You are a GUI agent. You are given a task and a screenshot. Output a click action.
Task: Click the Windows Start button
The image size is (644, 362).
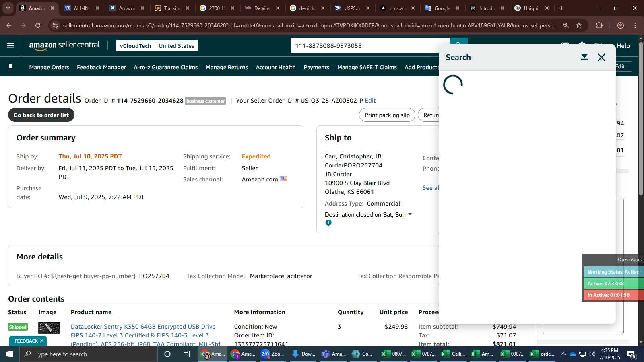tap(10, 354)
